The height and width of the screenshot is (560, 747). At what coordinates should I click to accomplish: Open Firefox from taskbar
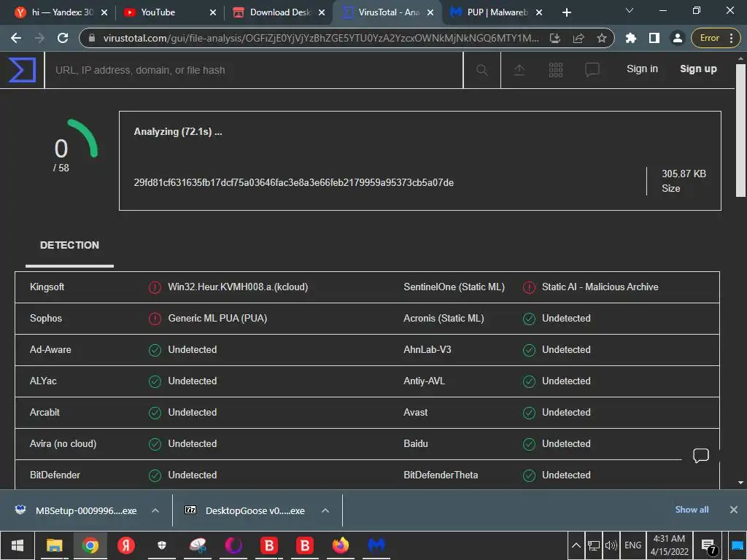[340, 545]
